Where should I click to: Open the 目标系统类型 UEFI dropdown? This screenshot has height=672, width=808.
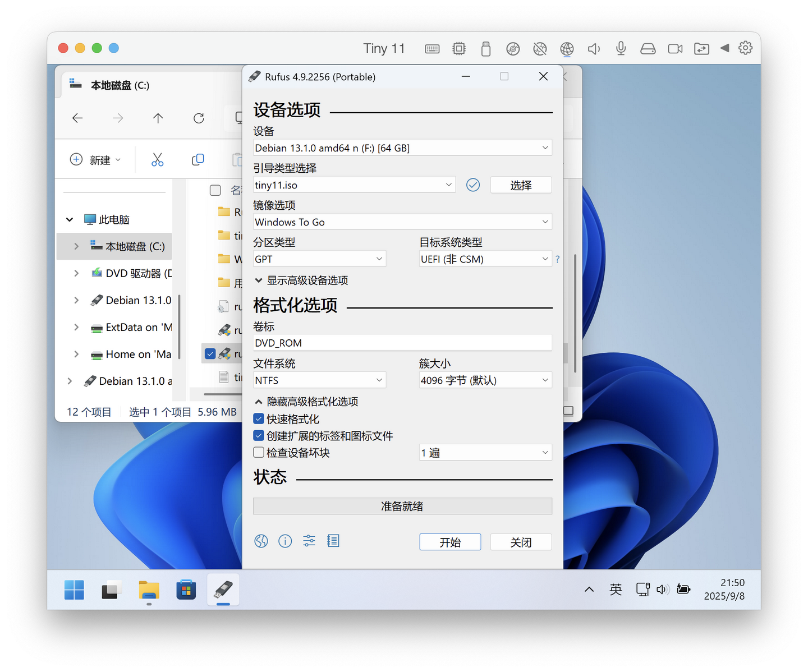pyautogui.click(x=485, y=259)
